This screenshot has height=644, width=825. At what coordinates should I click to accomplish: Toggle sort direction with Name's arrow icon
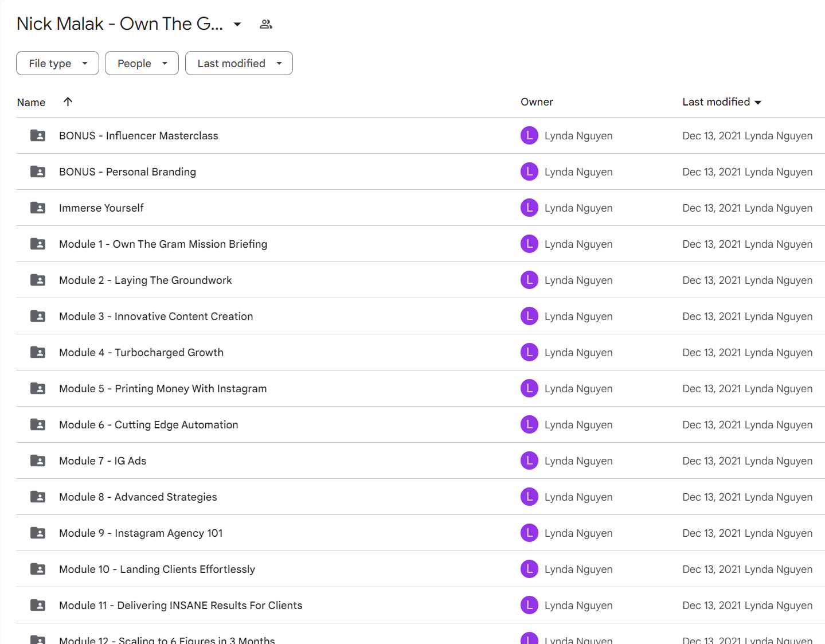[68, 102]
